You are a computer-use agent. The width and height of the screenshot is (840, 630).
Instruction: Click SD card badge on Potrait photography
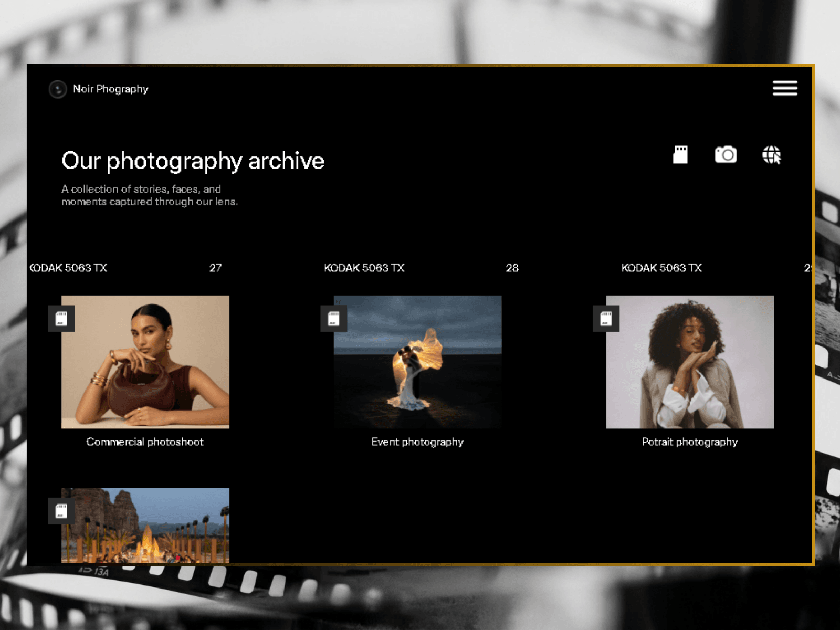606,319
